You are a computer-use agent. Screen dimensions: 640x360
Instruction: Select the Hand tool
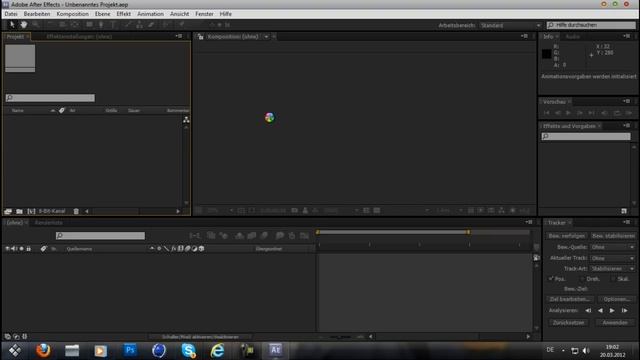coord(24,25)
